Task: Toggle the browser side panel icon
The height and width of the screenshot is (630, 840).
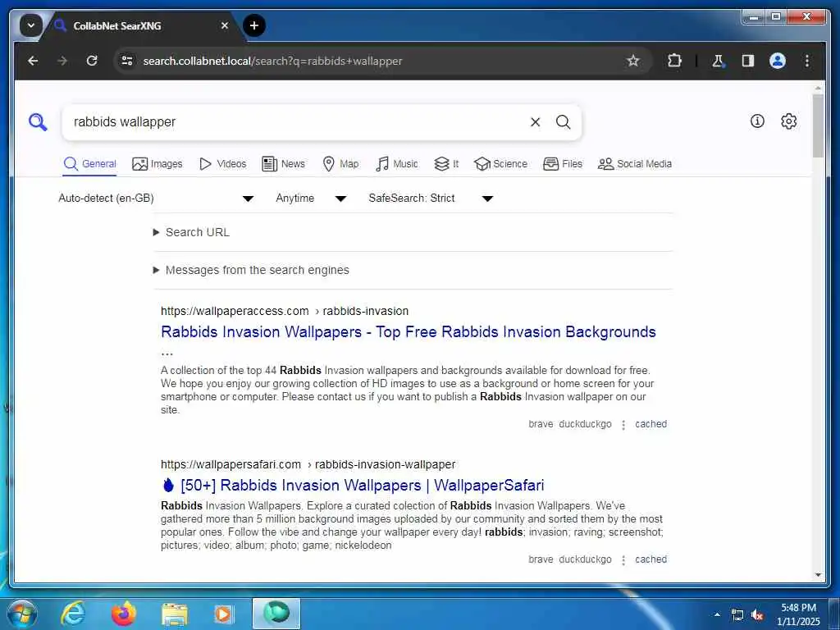Action: click(x=748, y=61)
